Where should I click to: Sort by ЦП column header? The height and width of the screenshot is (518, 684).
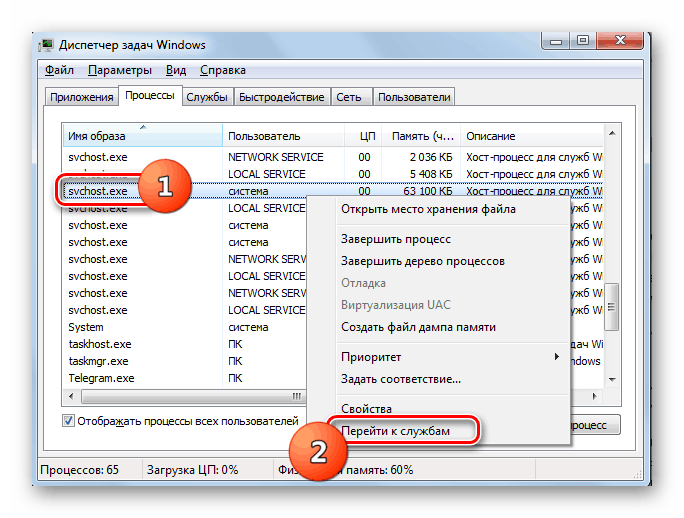[363, 136]
